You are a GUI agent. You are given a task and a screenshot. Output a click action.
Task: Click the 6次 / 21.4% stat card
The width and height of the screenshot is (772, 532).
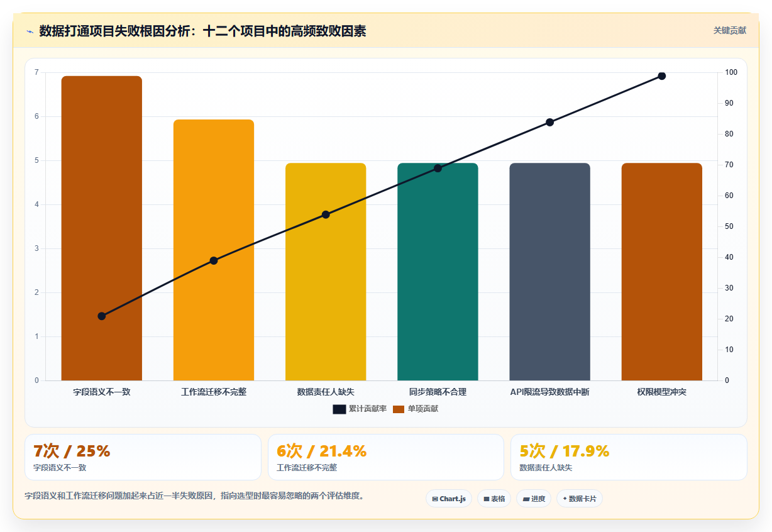(x=386, y=457)
